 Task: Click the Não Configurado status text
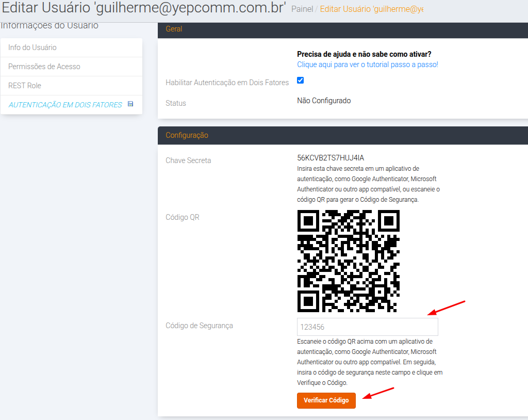[324, 101]
